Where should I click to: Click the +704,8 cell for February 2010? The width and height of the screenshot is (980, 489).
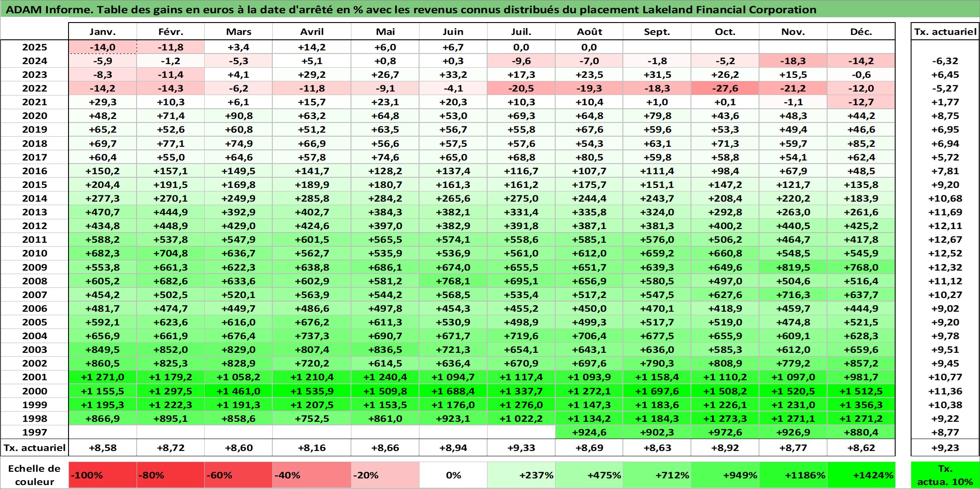point(171,253)
